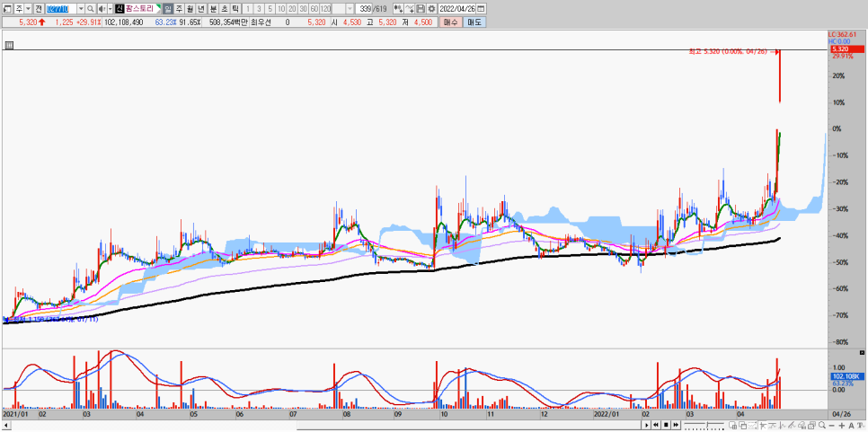This screenshot has width=868, height=432.
Task: Click the eraser tool icon at bottom
Action: [802, 426]
